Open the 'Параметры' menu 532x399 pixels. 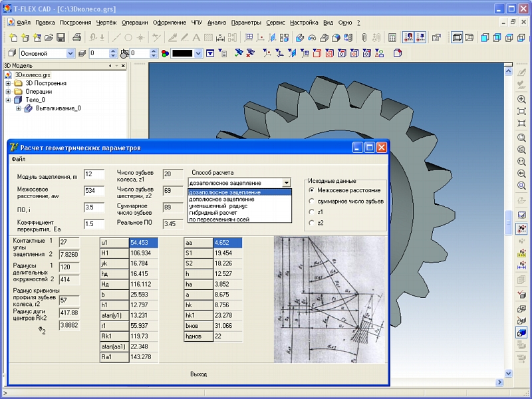pyautogui.click(x=246, y=23)
